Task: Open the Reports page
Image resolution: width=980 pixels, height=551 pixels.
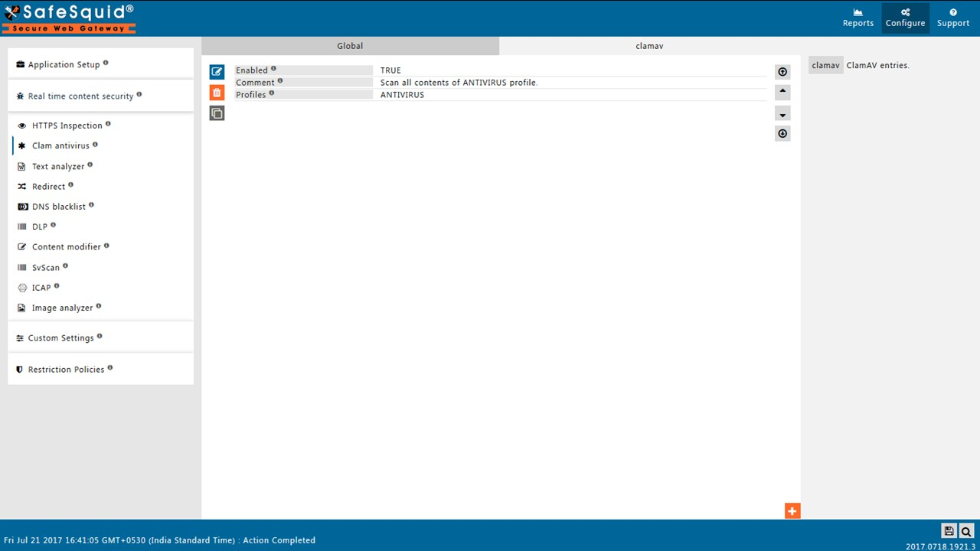Action: pyautogui.click(x=857, y=18)
